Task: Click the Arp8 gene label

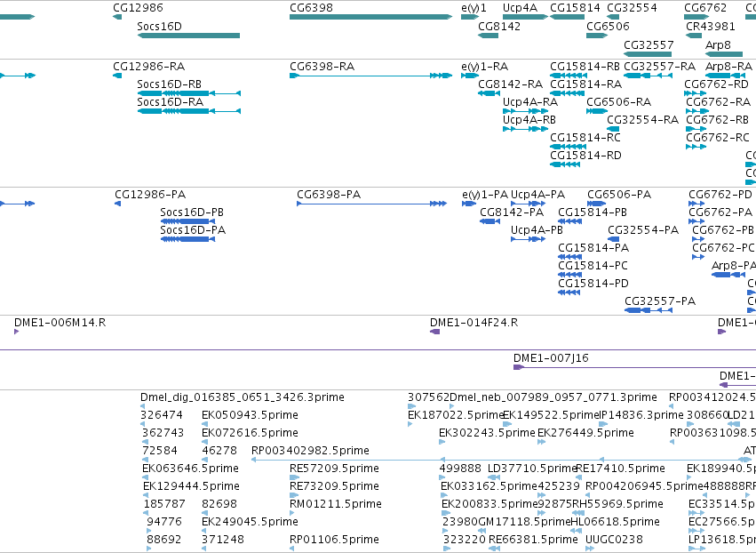Action: 718,44
